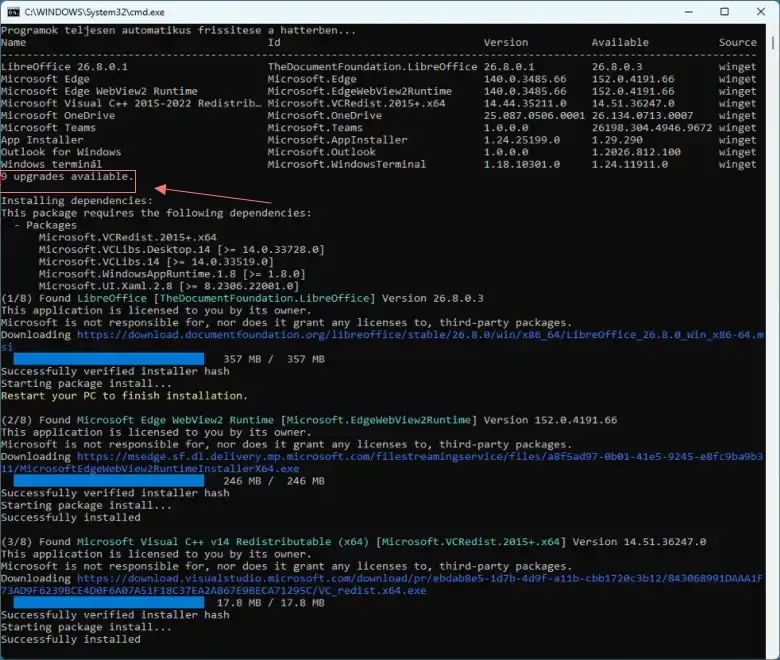Click available version '14.51.36247.0' in table
This screenshot has width=780, height=660.
[x=633, y=103]
